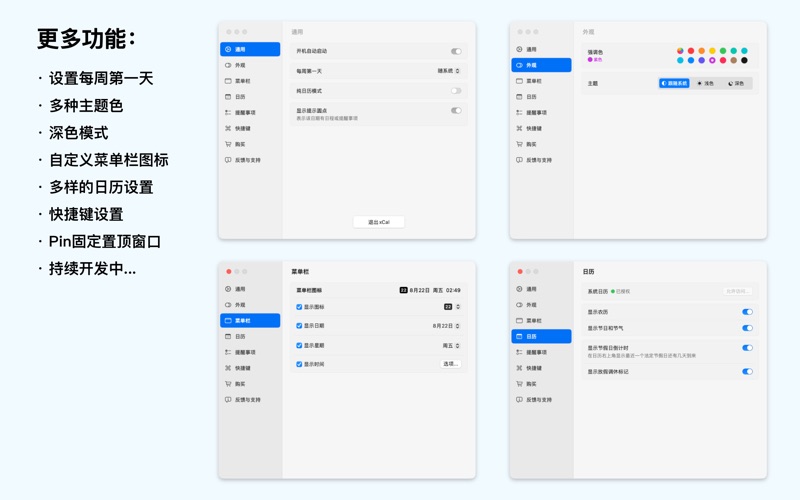Expand the 显示图标 style dropdown
Screen dimensions: 800x500
[452, 307]
